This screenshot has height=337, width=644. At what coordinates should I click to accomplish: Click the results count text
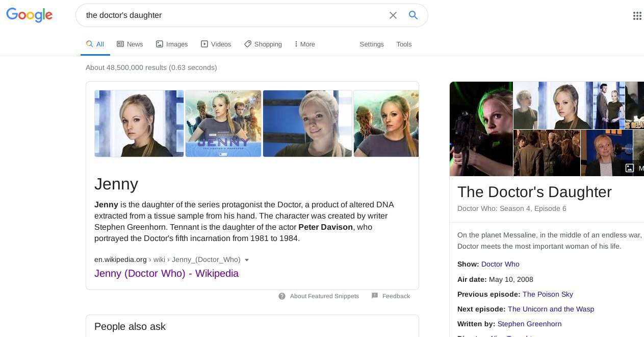(x=151, y=67)
